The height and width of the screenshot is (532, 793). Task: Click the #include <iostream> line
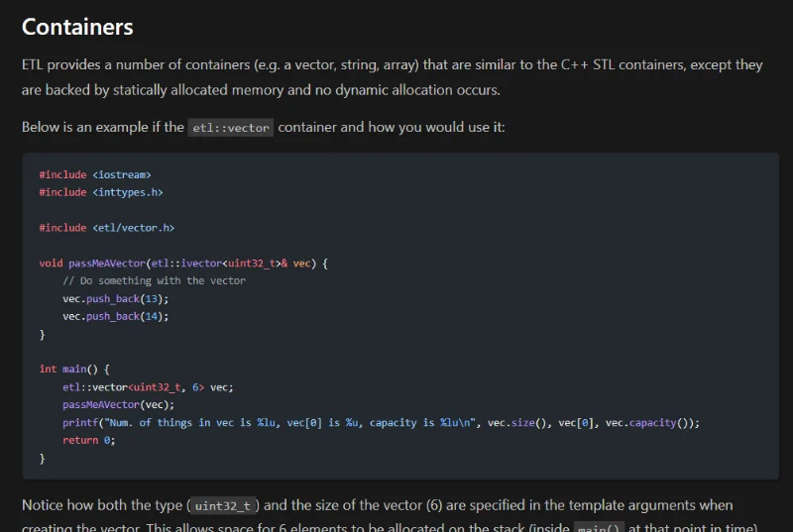(x=95, y=174)
